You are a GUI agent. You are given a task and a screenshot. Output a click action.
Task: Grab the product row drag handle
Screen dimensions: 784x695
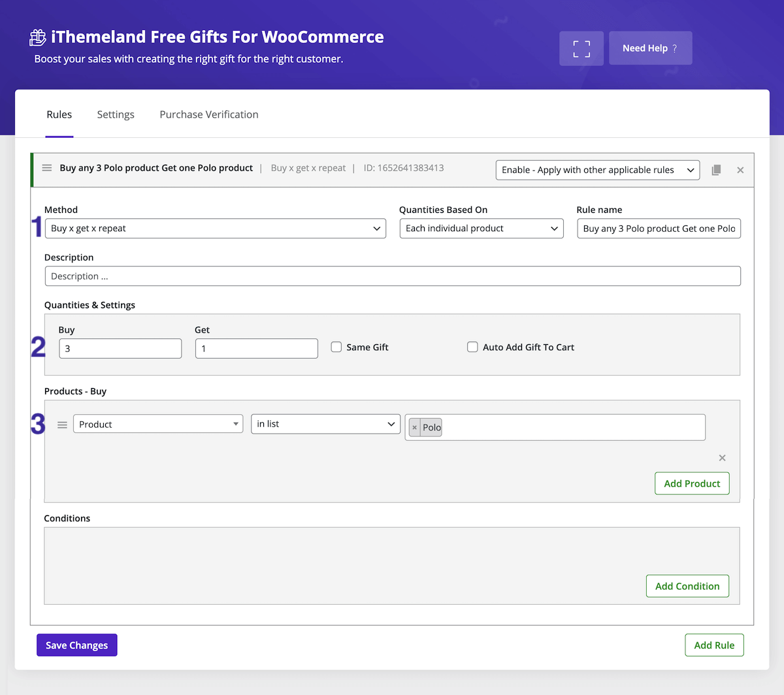click(62, 425)
